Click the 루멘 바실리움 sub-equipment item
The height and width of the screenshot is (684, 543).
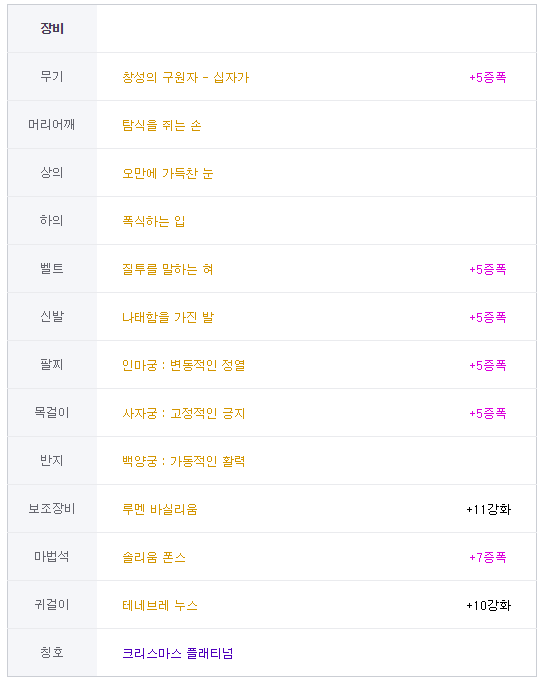(160, 509)
